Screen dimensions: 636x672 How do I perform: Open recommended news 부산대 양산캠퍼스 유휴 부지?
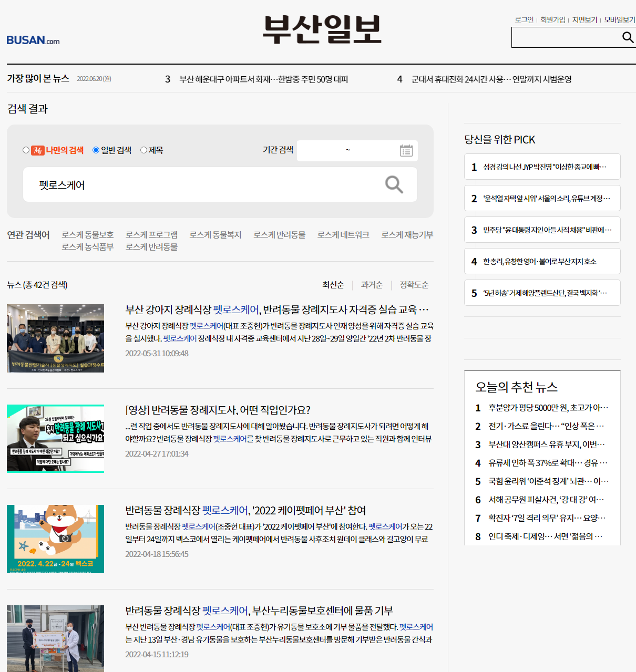(547, 444)
